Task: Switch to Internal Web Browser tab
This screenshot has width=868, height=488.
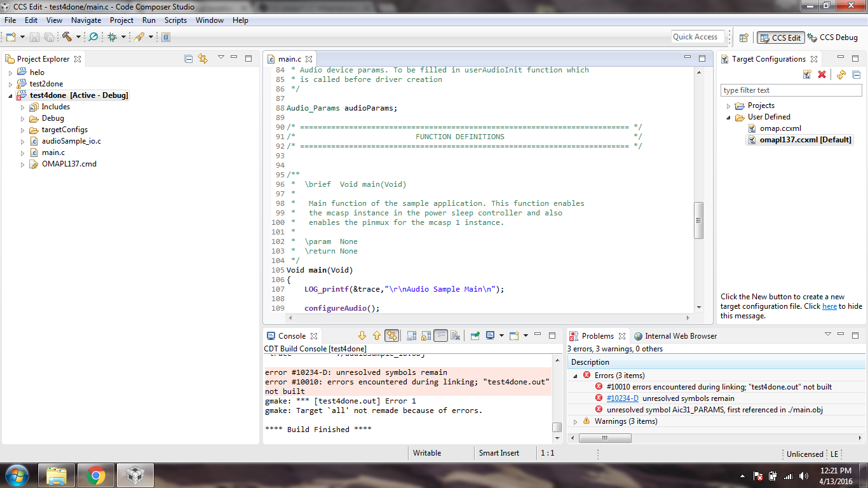Action: [675, 335]
